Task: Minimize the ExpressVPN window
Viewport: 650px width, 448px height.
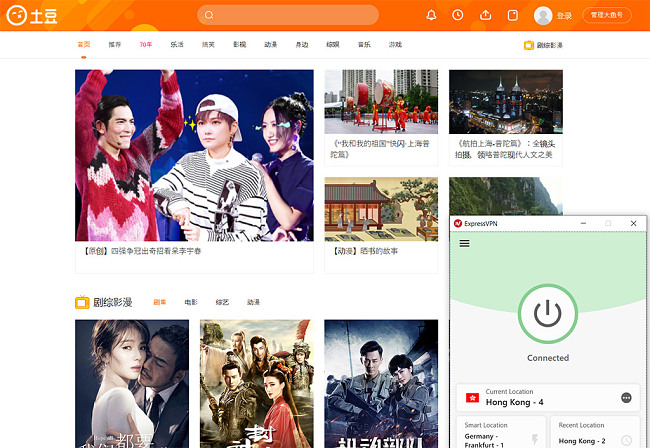Action: (x=583, y=223)
